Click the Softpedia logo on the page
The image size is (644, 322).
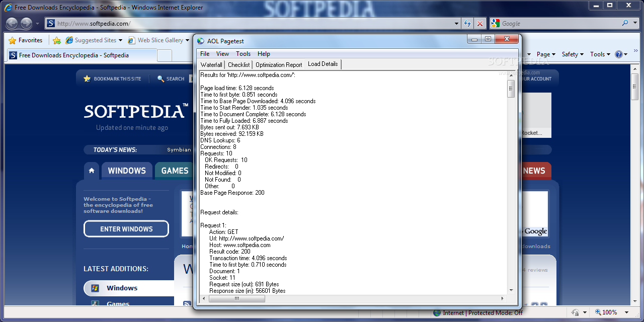[x=136, y=111]
